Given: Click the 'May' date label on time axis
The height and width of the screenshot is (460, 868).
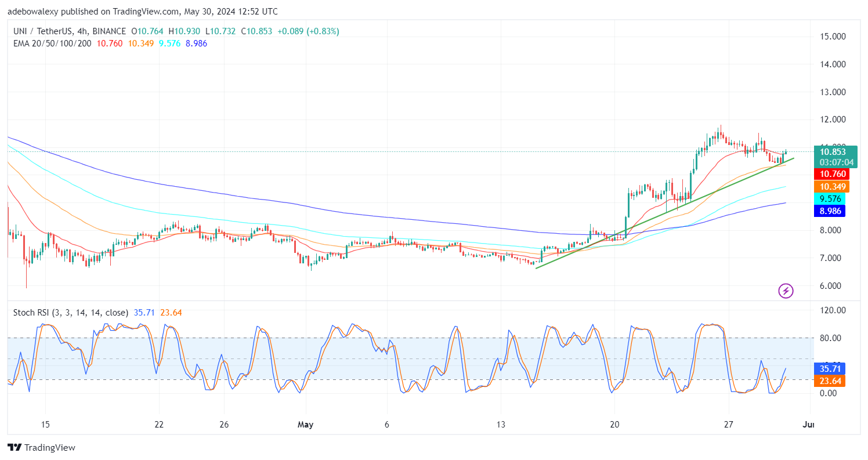Looking at the screenshot, I should pyautogui.click(x=305, y=425).
